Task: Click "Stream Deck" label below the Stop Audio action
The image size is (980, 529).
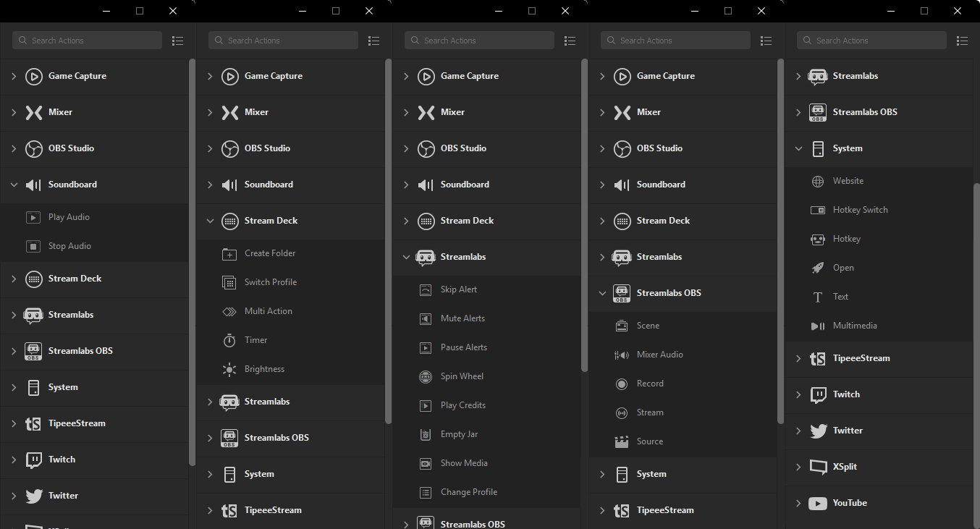Action: (x=75, y=279)
